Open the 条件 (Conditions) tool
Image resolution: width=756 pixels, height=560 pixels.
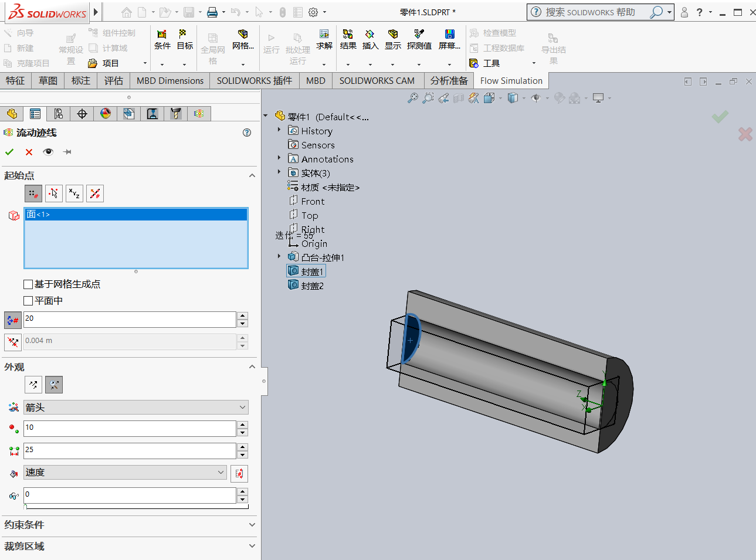click(x=162, y=40)
